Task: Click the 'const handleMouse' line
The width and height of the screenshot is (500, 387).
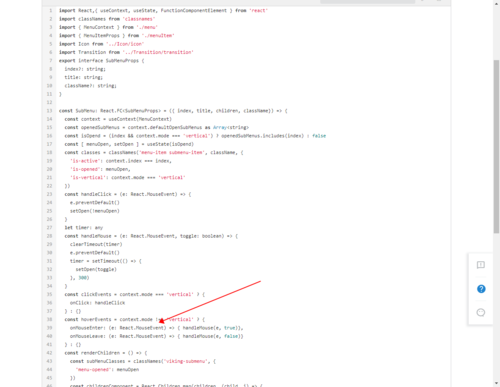Action: [x=151, y=236]
